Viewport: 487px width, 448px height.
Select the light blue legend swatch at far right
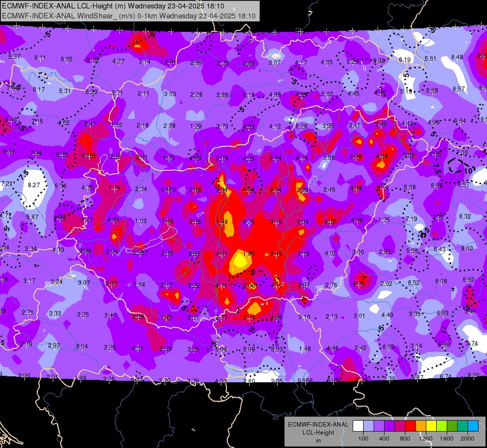(473, 426)
